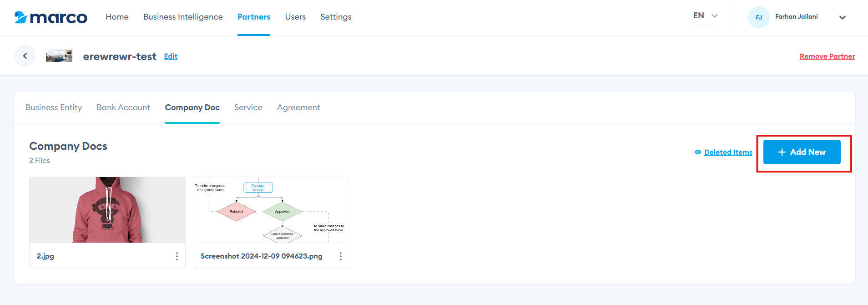Image resolution: width=868 pixels, height=305 pixels.
Task: Click the Marco logo
Action: tap(50, 17)
